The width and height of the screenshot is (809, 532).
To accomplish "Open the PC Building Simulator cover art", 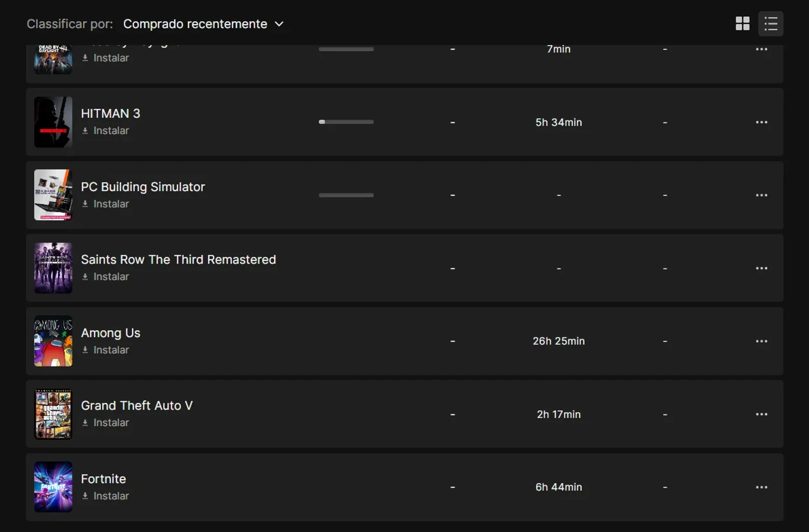I will [x=53, y=195].
